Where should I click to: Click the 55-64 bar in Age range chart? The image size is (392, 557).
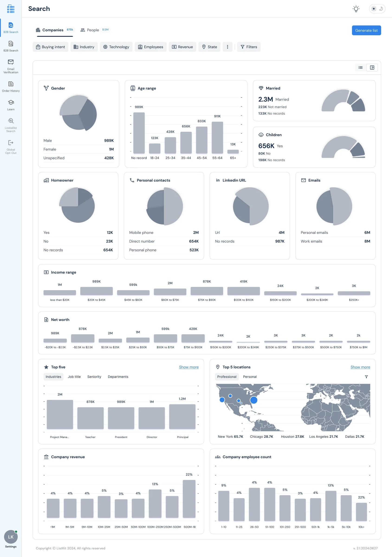217,138
